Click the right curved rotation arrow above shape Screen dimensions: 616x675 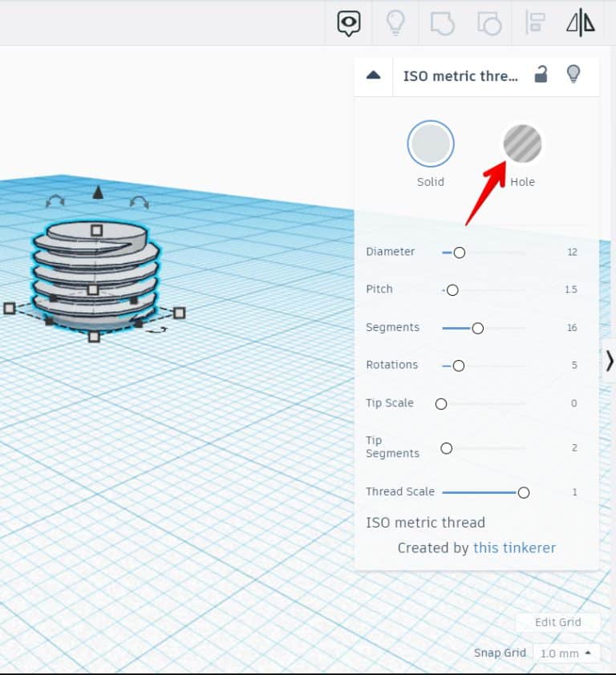pos(140,202)
